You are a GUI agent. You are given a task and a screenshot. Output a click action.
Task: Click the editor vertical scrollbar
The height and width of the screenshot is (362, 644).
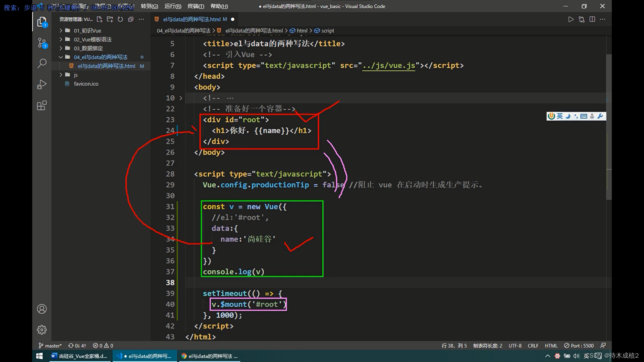[x=609, y=127]
